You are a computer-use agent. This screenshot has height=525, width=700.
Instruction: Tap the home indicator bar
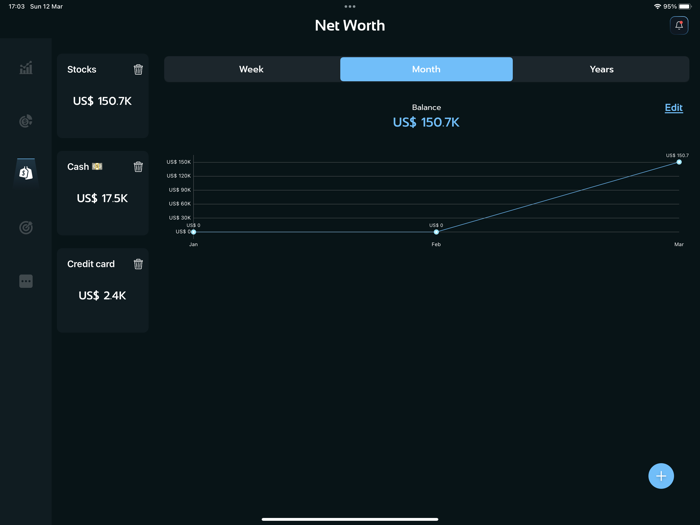(x=350, y=519)
